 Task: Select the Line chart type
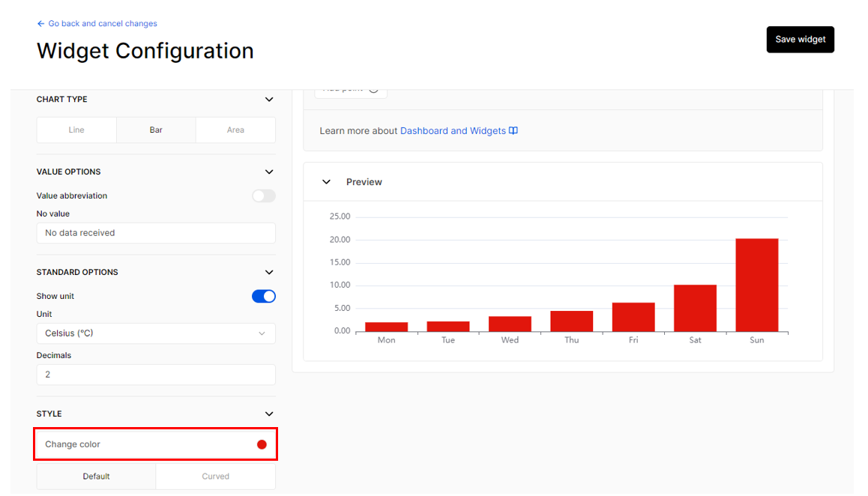76,130
